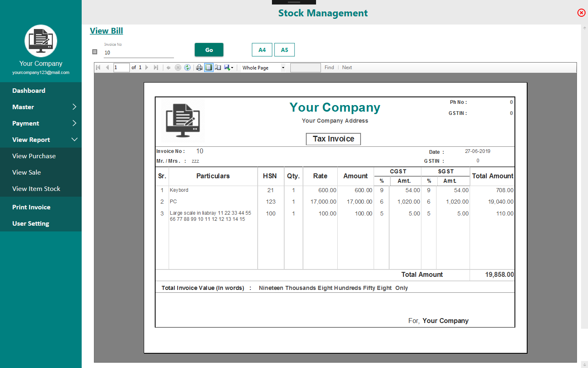Viewport: 588px width, 368px height.
Task: Click the Large scale in liabray item text
Action: pos(210,216)
